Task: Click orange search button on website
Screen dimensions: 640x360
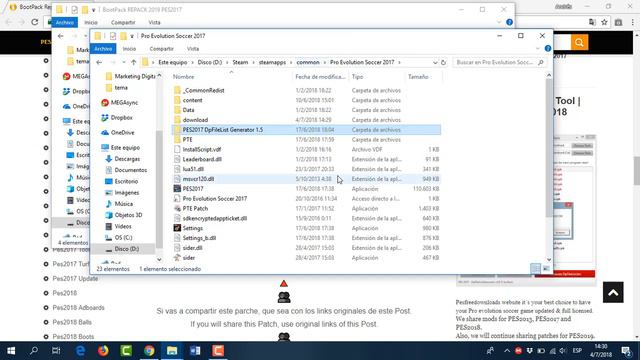Action: (579, 42)
